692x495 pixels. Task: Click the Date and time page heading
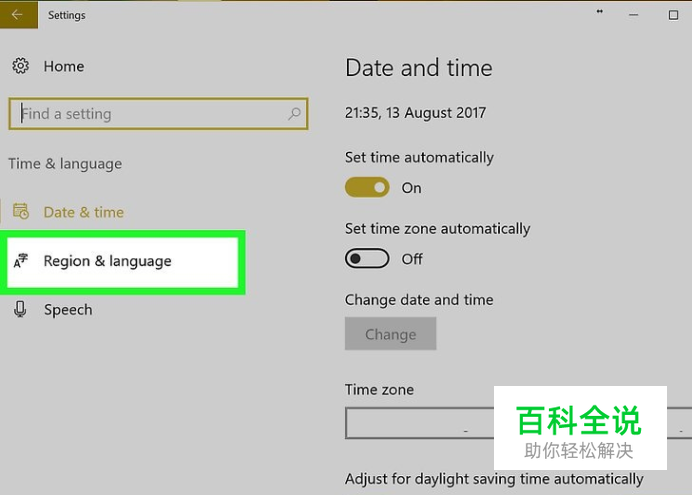[418, 68]
